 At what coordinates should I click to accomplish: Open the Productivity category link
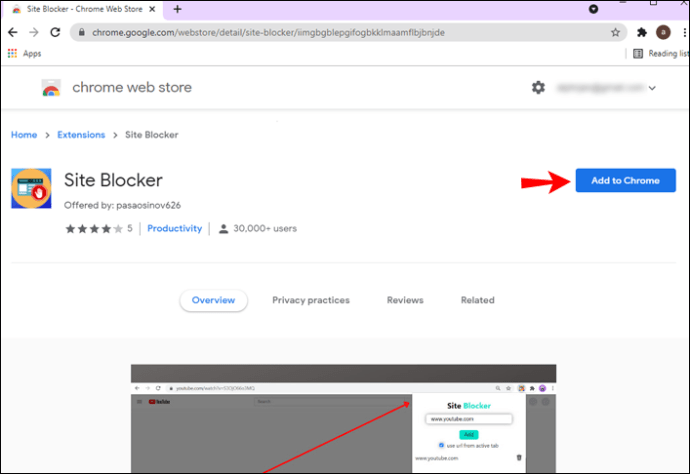(x=174, y=228)
